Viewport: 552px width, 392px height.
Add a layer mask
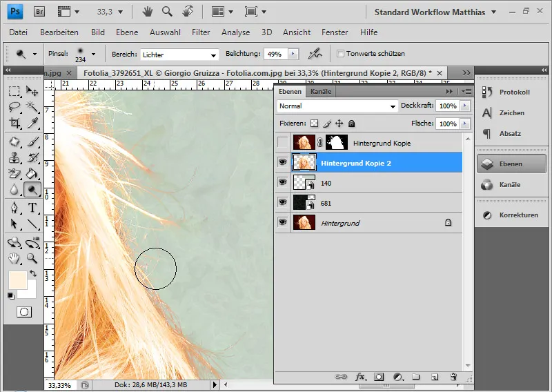tap(379, 378)
